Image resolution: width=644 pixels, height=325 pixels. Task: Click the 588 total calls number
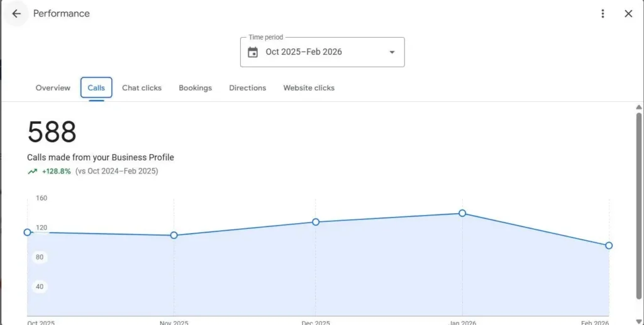tap(52, 132)
